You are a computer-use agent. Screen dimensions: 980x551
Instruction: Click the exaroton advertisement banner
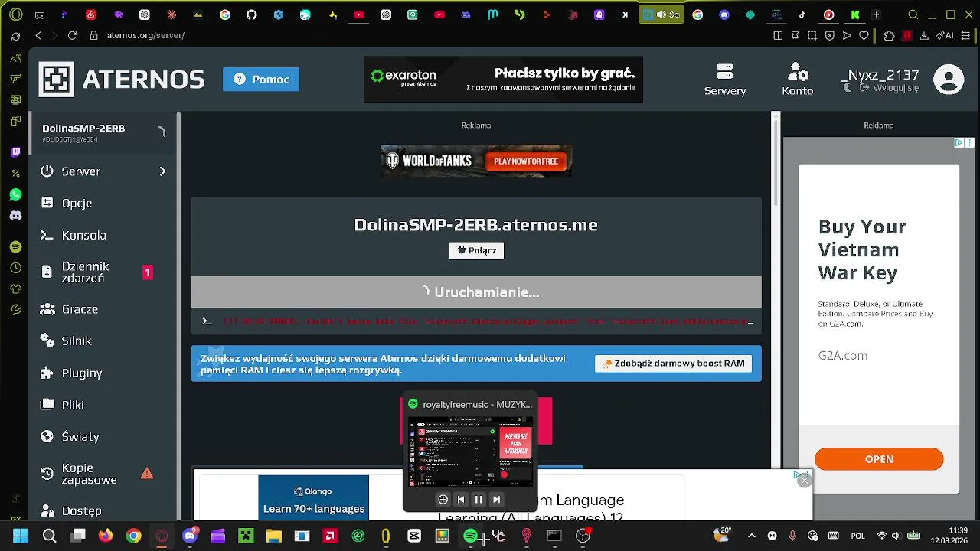tap(503, 80)
